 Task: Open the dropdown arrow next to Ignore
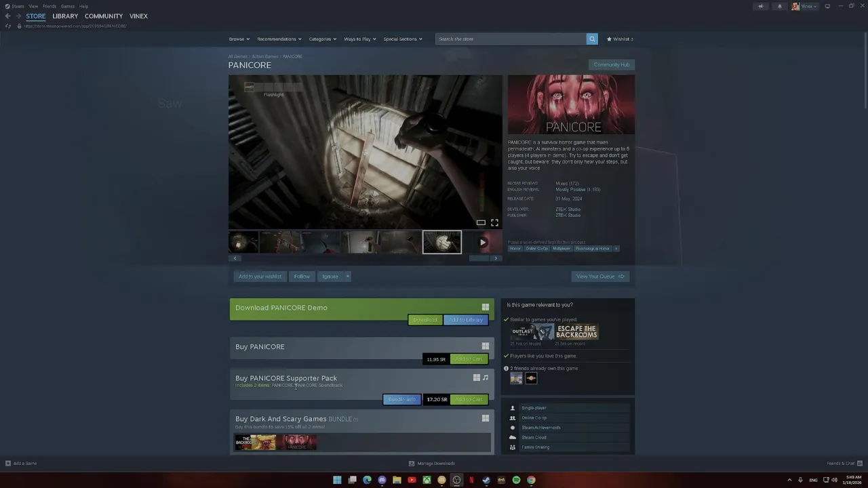(347, 277)
